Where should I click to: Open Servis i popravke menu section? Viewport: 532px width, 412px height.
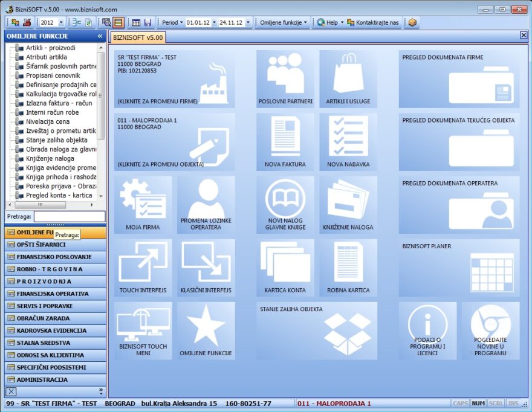click(55, 306)
